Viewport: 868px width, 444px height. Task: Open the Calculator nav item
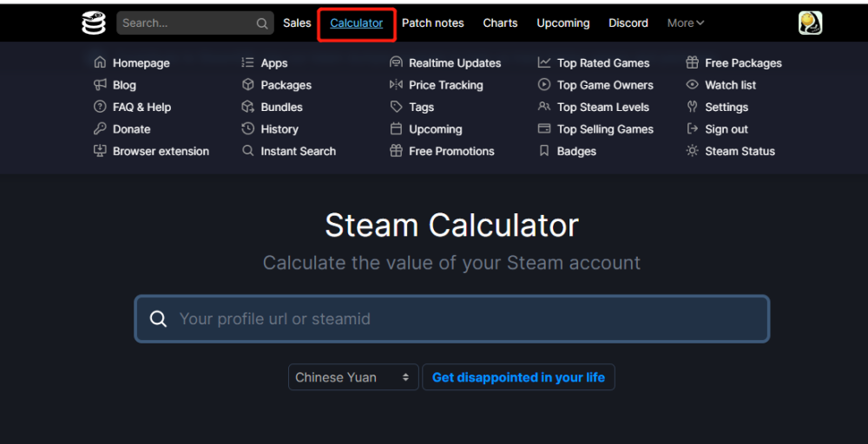[x=356, y=23]
